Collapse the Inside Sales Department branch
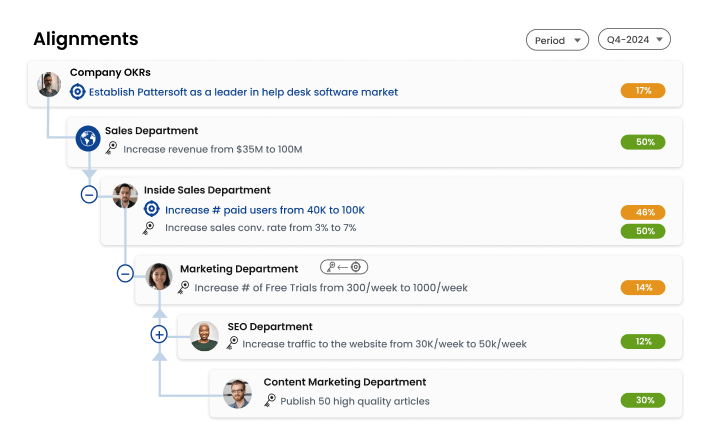Screen dimensions: 710x445 pos(89,195)
